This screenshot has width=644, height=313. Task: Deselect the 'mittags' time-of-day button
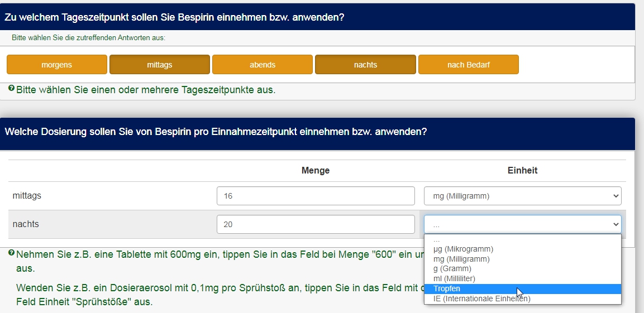[x=160, y=65]
